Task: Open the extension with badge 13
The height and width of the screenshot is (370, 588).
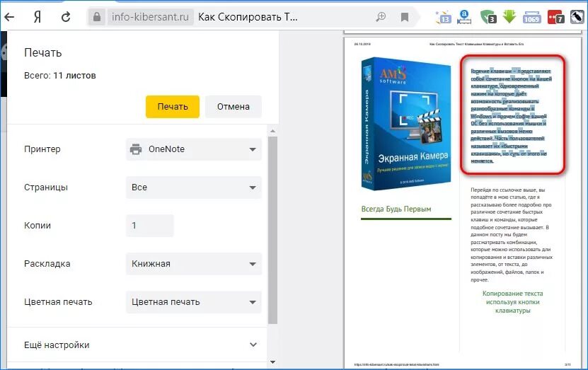Action: [443, 17]
